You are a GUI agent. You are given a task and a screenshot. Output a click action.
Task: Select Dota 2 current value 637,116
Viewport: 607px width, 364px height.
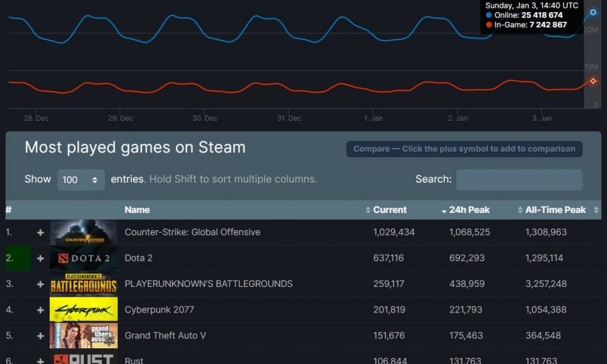[x=388, y=258]
